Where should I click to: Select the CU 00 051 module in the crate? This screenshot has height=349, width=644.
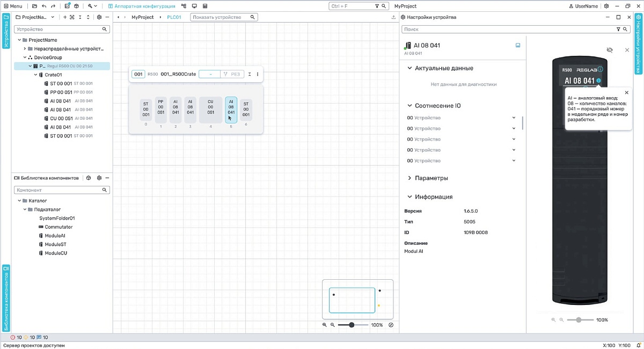[x=210, y=110]
